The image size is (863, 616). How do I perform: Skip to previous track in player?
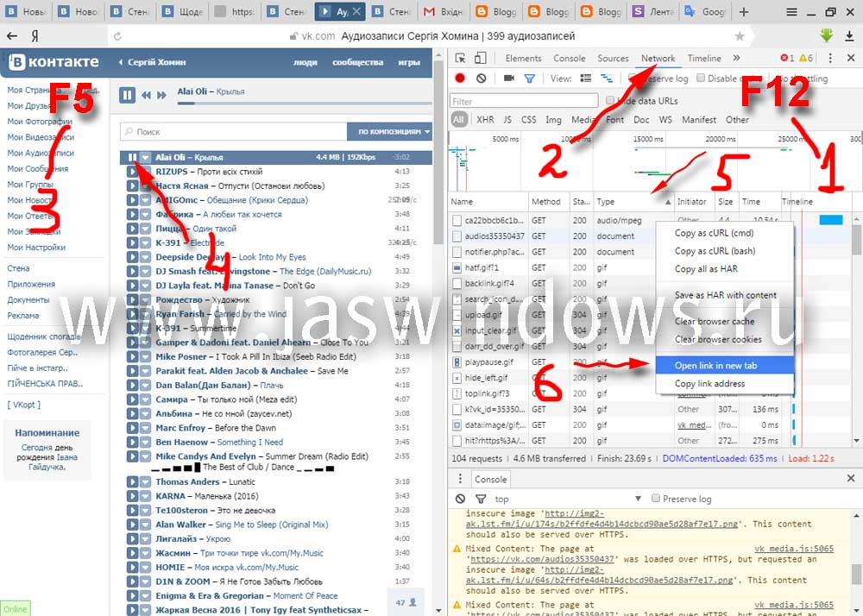[x=146, y=96]
